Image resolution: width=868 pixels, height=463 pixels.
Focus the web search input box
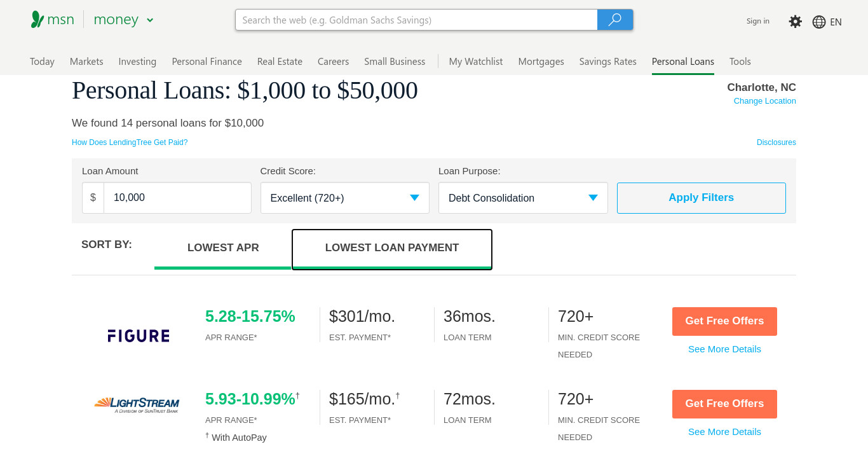(x=416, y=20)
